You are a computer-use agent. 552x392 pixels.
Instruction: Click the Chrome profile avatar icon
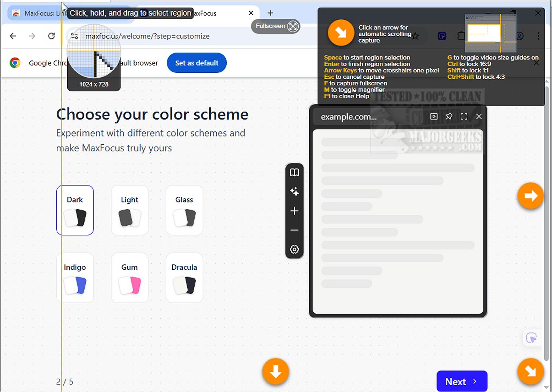pyautogui.click(x=519, y=36)
